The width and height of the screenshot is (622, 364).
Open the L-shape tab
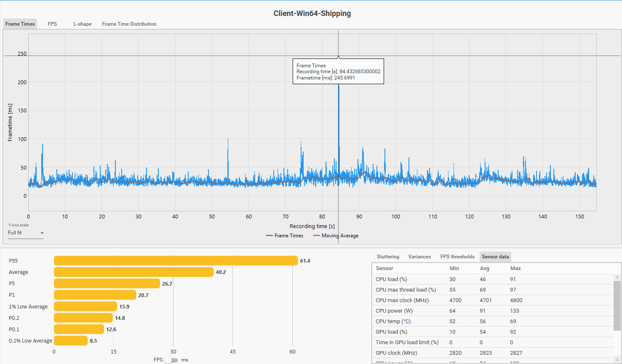pyautogui.click(x=82, y=24)
